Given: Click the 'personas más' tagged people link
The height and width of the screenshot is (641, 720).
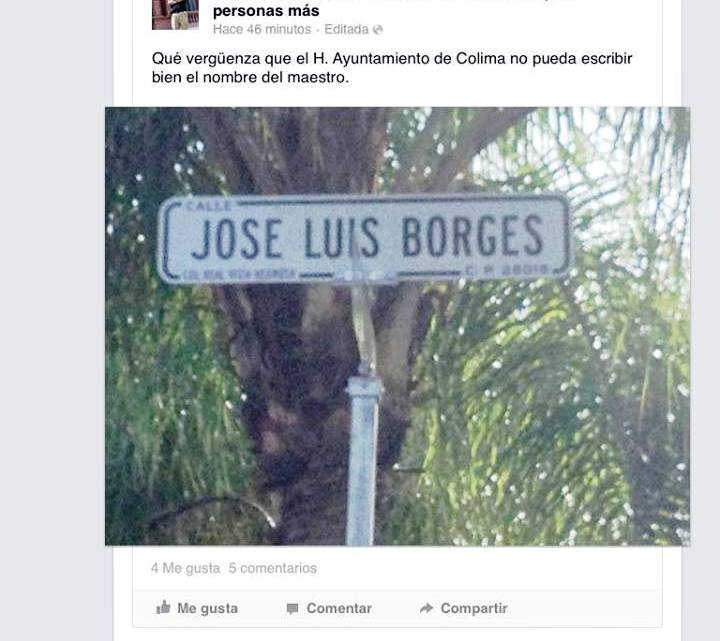Looking at the screenshot, I should point(266,11).
